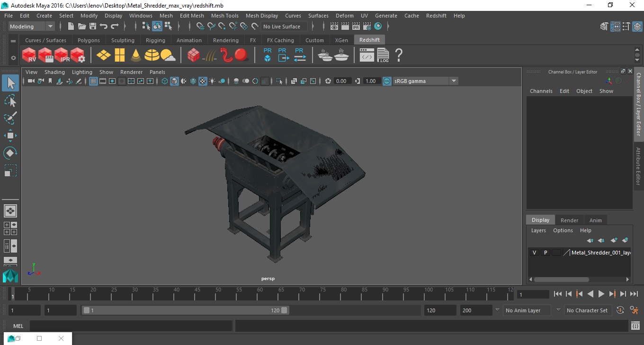This screenshot has height=345, width=644.
Task: Go to start of playback range
Action: click(x=558, y=294)
